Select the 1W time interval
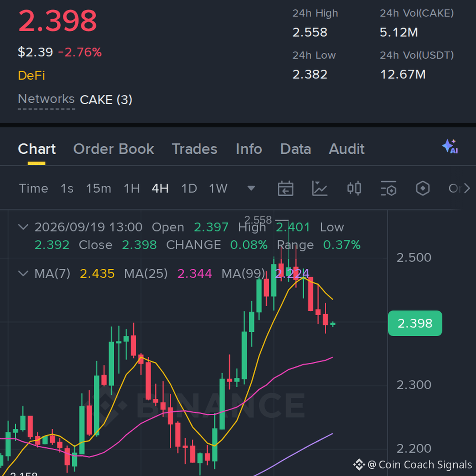 (218, 189)
